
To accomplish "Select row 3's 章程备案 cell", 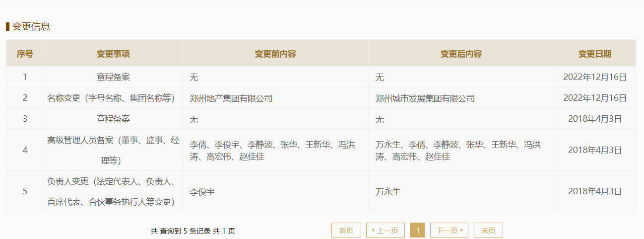I will tap(113, 119).
